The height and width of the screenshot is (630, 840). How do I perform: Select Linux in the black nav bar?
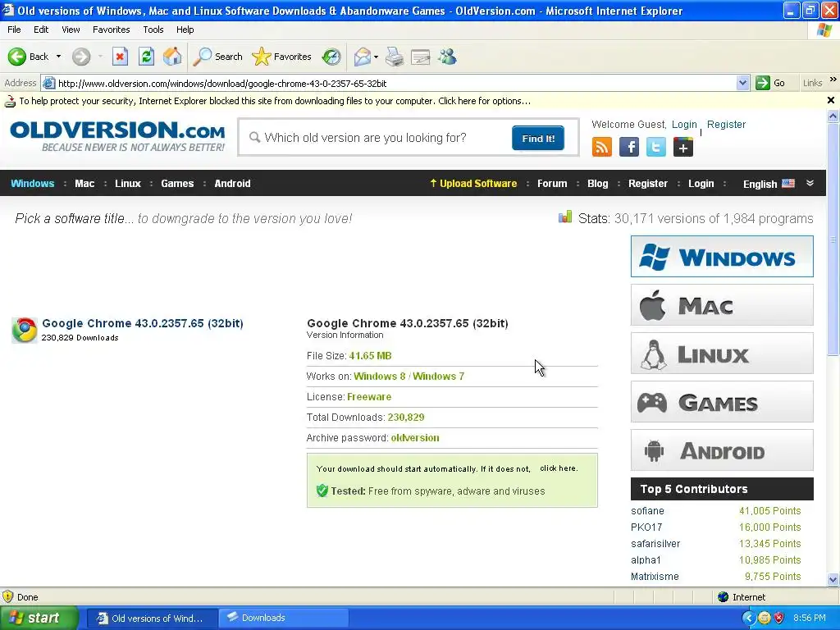[x=128, y=183]
